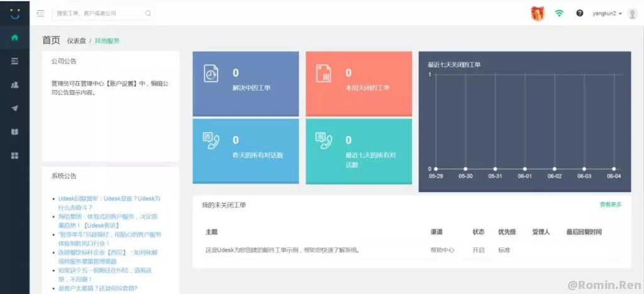644x294 pixels.
Task: Open the help question mark icon
Action: pos(580,13)
